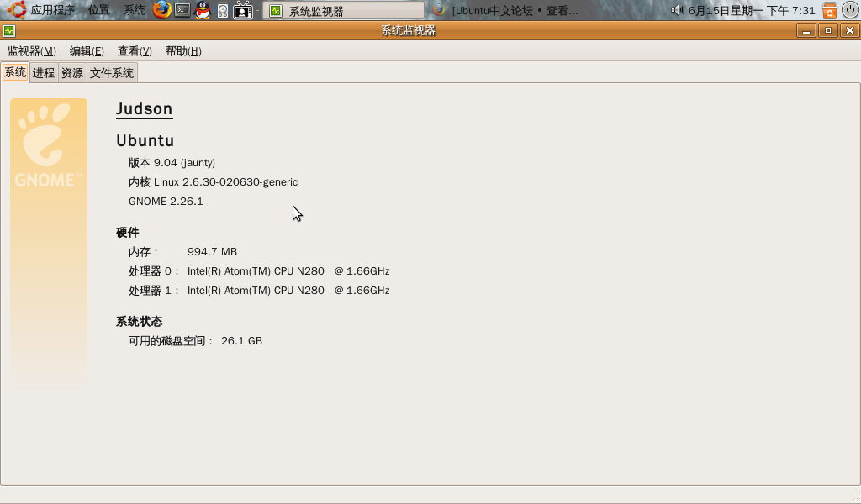Click the Judson hostname heading

tap(145, 108)
